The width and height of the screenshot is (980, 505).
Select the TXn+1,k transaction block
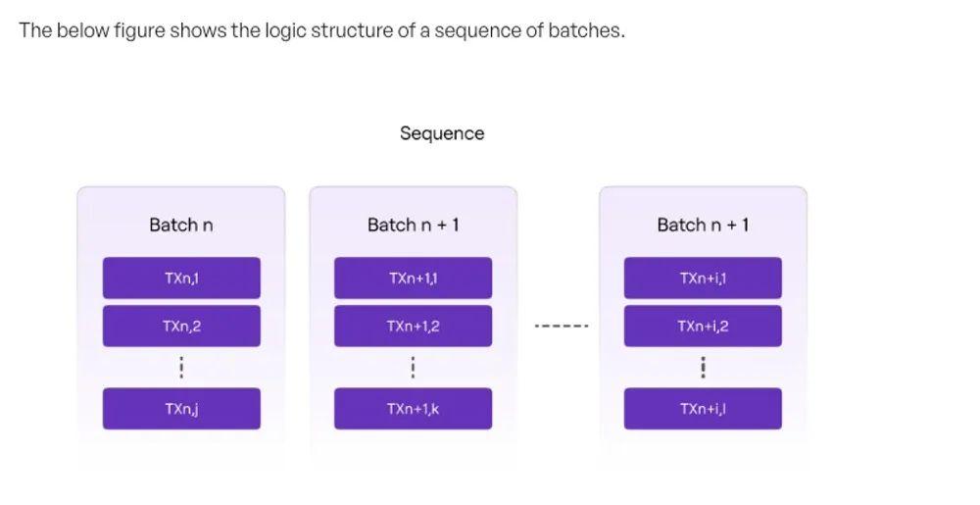pos(413,409)
